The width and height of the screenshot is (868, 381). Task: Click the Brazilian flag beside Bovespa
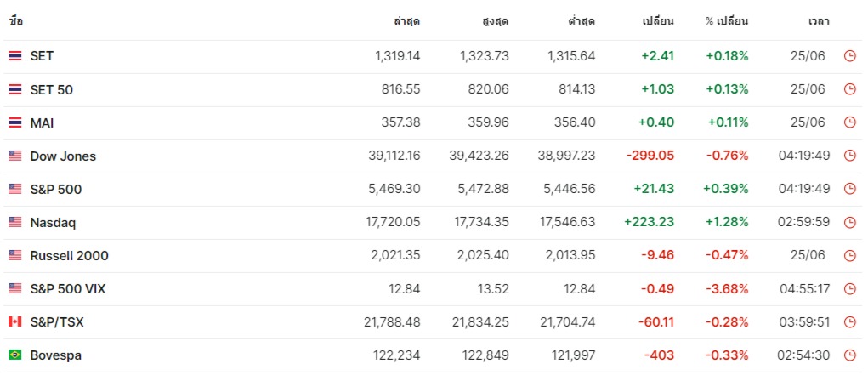[x=15, y=355]
